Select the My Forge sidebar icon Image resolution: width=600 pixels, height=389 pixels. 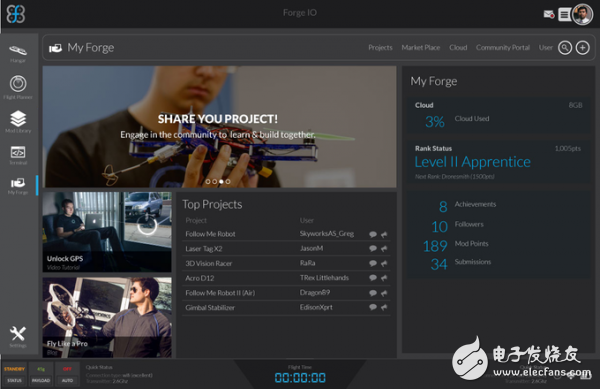[18, 182]
